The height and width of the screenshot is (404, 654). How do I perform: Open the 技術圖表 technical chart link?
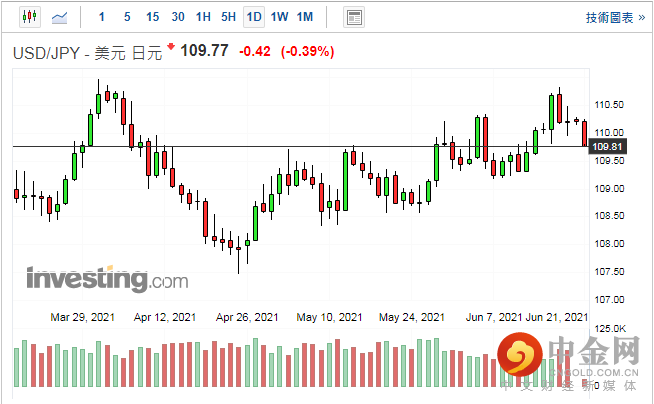(x=616, y=18)
